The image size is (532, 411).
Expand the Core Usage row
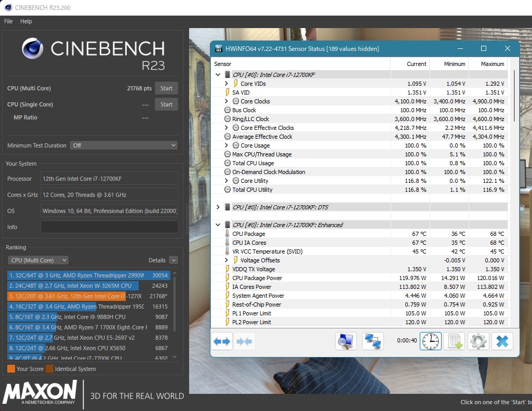tap(227, 145)
